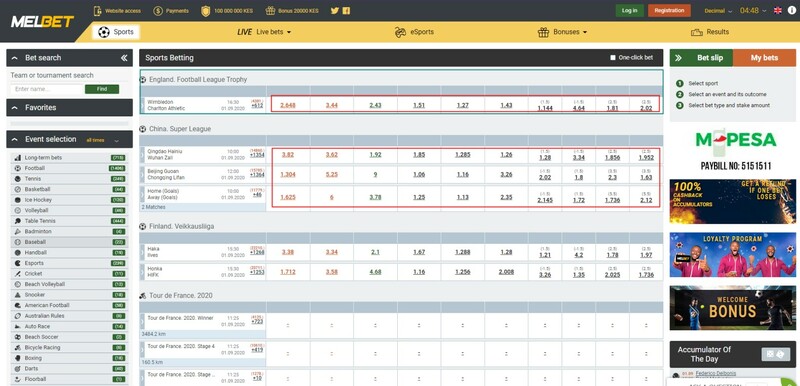Click the Basketball icon in sports list
Viewport: 800px width, 386px height.
pos(18,189)
